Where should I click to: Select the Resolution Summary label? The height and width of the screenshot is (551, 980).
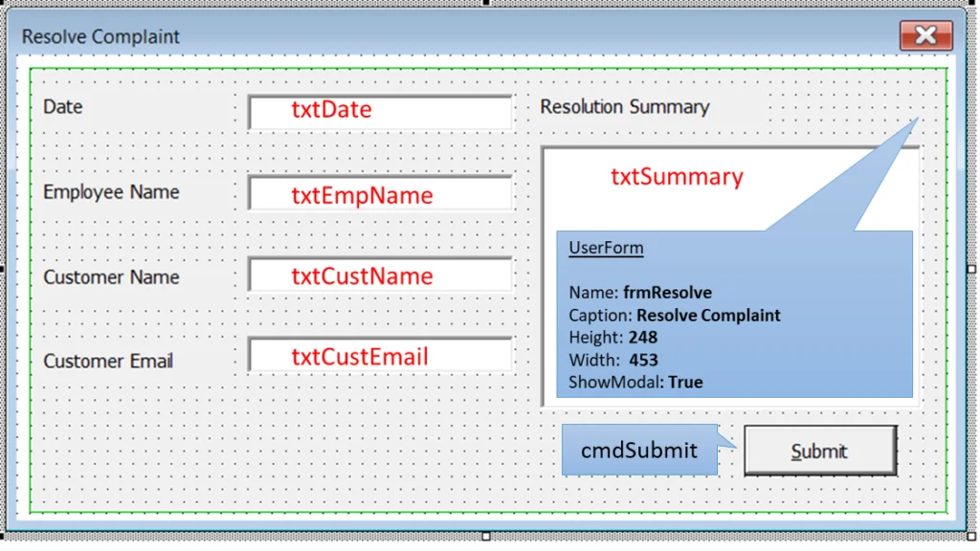point(624,107)
